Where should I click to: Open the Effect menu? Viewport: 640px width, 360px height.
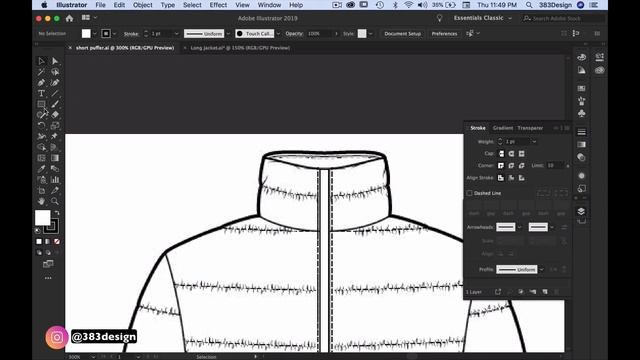tap(218, 5)
